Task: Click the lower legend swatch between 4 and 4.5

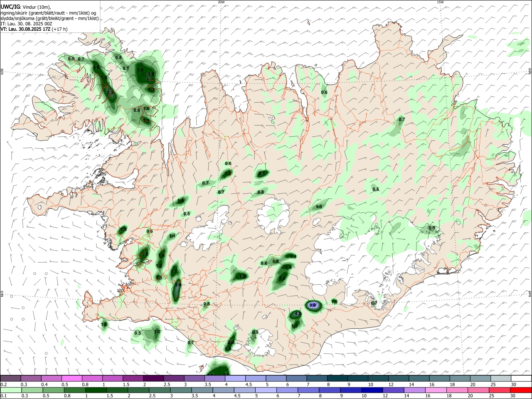Action: (223, 390)
